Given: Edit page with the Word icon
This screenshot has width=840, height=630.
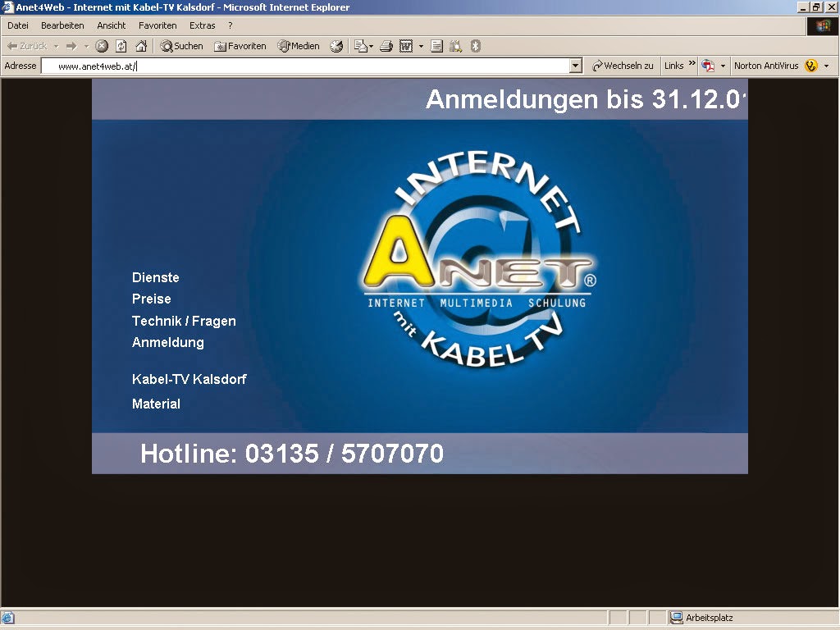Looking at the screenshot, I should coord(406,46).
